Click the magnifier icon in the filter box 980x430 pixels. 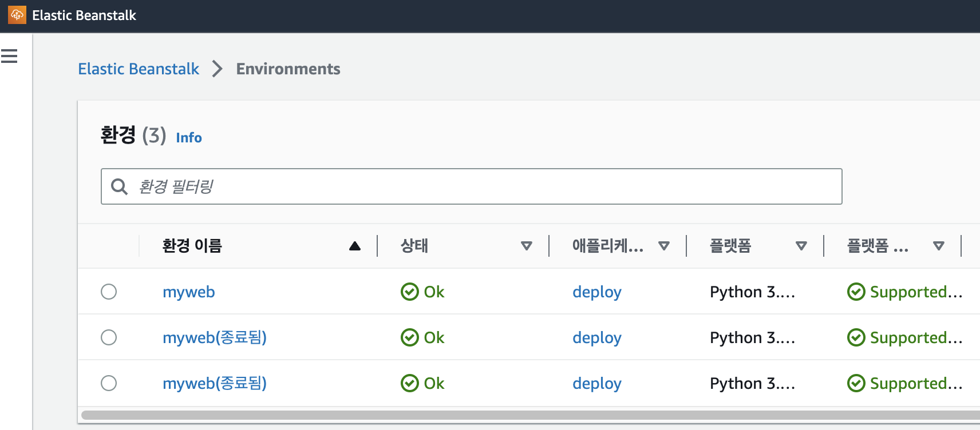(119, 186)
